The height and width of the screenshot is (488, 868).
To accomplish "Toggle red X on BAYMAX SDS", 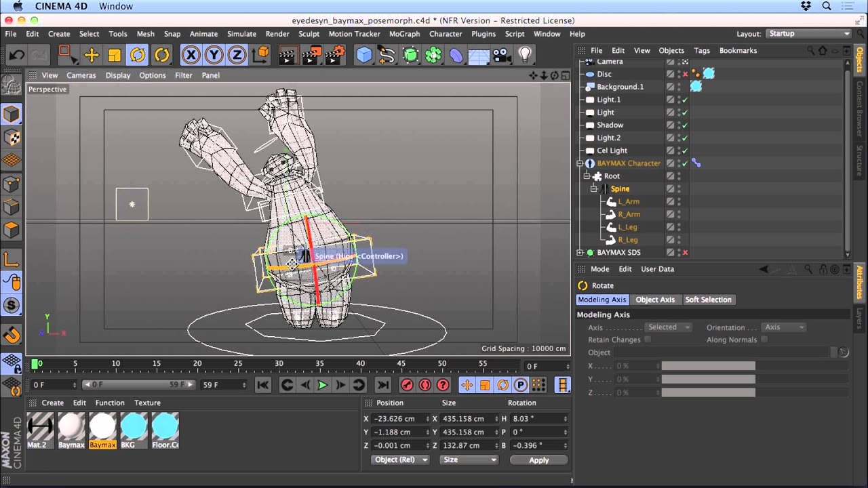I will click(685, 253).
